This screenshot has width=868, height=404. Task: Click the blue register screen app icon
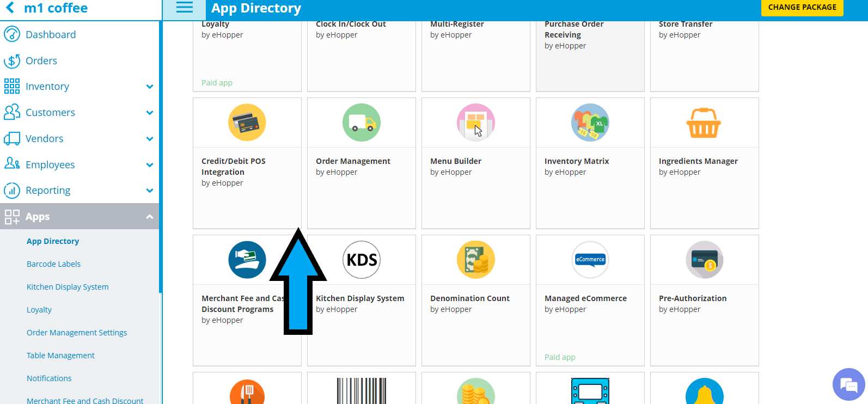tap(590, 391)
